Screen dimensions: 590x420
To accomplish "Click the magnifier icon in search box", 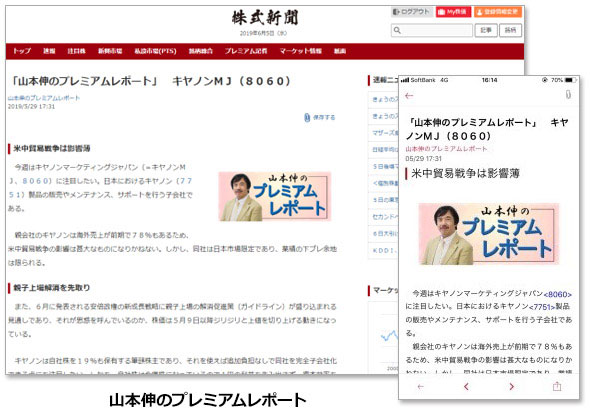I will [397, 30].
